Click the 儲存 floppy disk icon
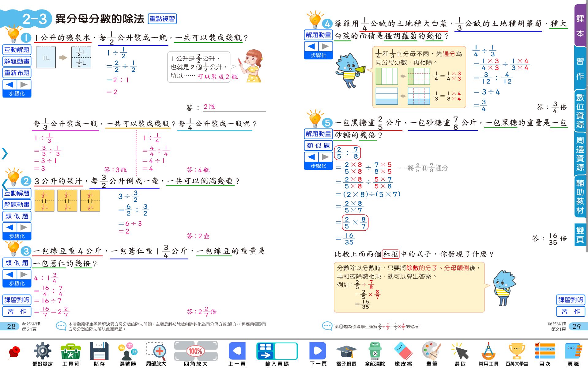The width and height of the screenshot is (588, 368). pos(99,351)
